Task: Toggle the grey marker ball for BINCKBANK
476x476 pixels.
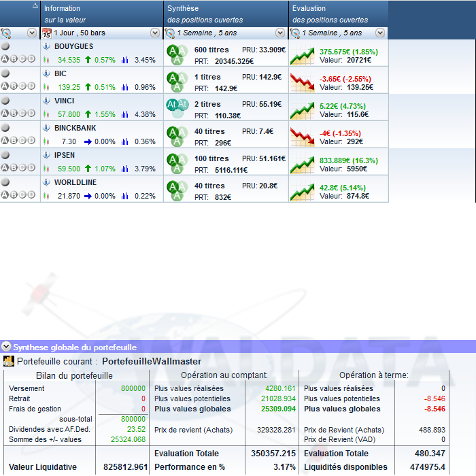Action: coord(5,128)
